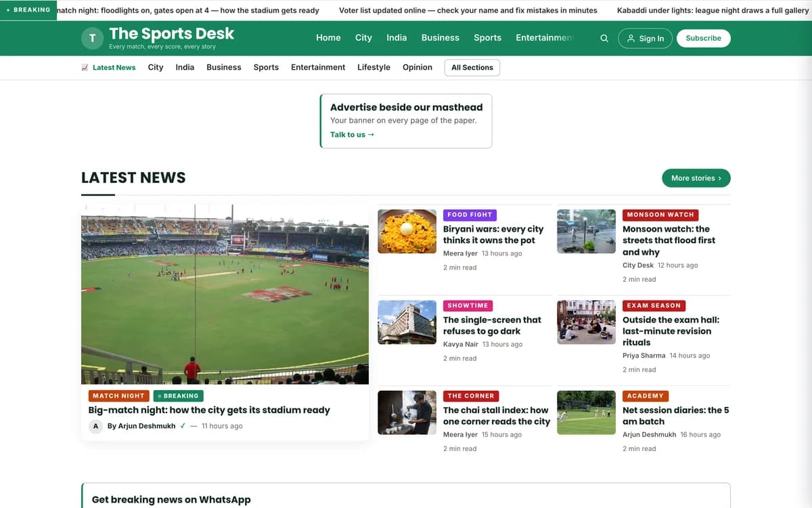Open headline Big-match night stadium ready
The height and width of the screenshot is (508, 812).
[x=209, y=410]
